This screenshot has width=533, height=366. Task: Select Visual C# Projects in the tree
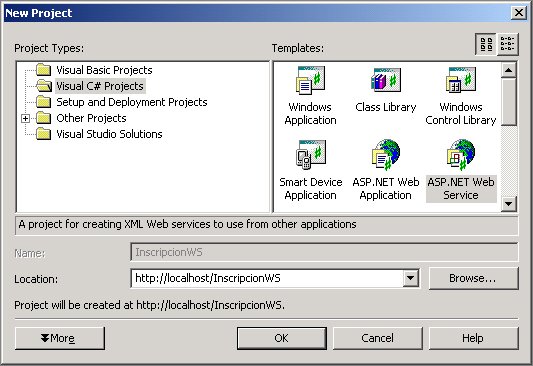click(100, 86)
